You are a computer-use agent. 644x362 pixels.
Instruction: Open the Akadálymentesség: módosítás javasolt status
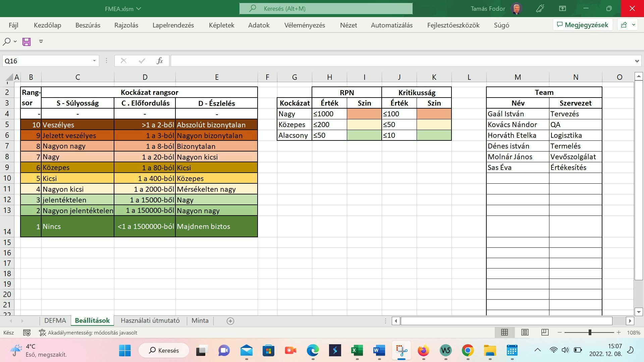[x=89, y=333]
